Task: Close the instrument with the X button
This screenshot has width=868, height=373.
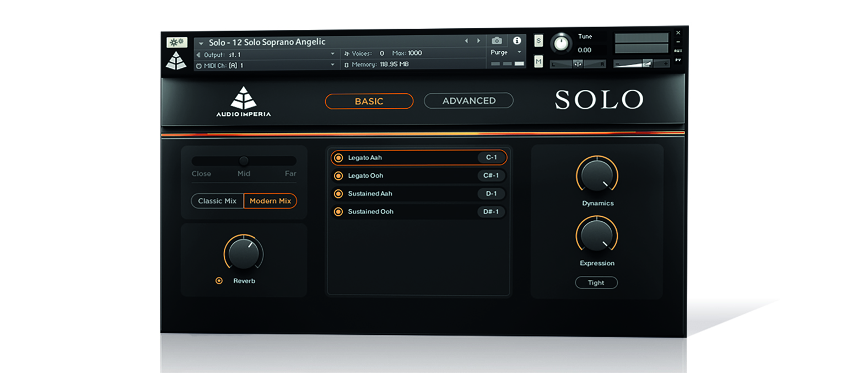Action: tap(678, 33)
